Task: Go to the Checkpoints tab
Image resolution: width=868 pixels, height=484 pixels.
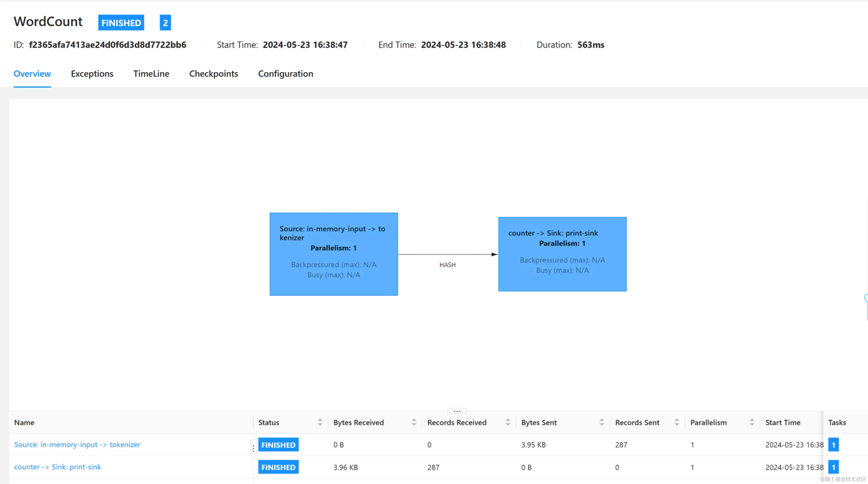Action: [213, 74]
